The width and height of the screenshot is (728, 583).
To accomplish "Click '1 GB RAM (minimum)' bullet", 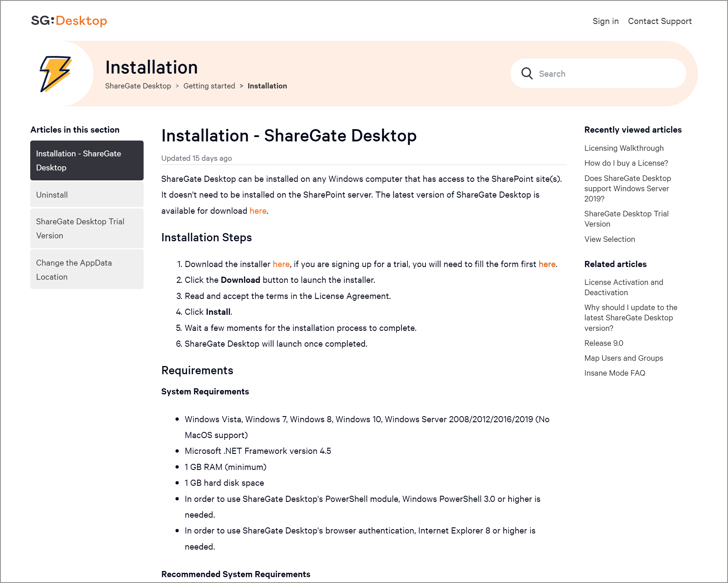I will point(225,467).
